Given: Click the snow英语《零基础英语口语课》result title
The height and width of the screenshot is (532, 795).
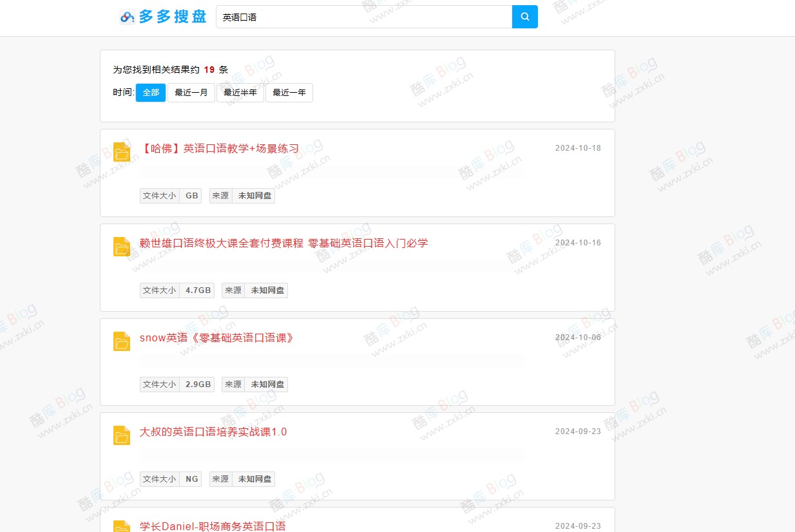Looking at the screenshot, I should coord(217,337).
